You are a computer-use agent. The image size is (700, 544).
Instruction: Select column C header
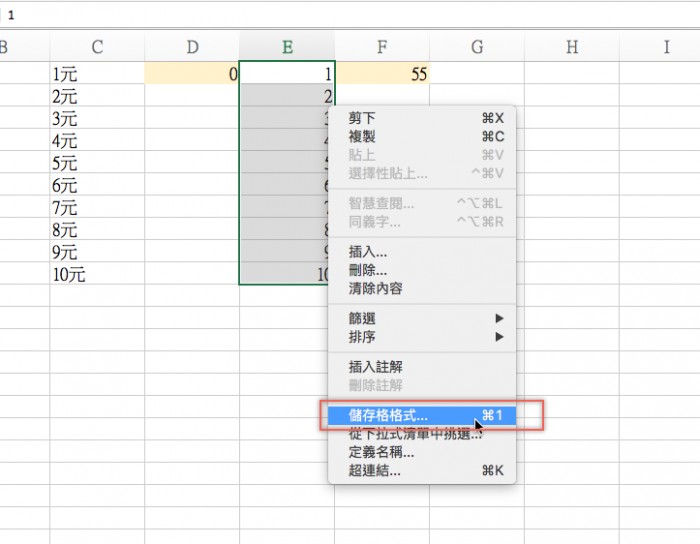tap(97, 46)
